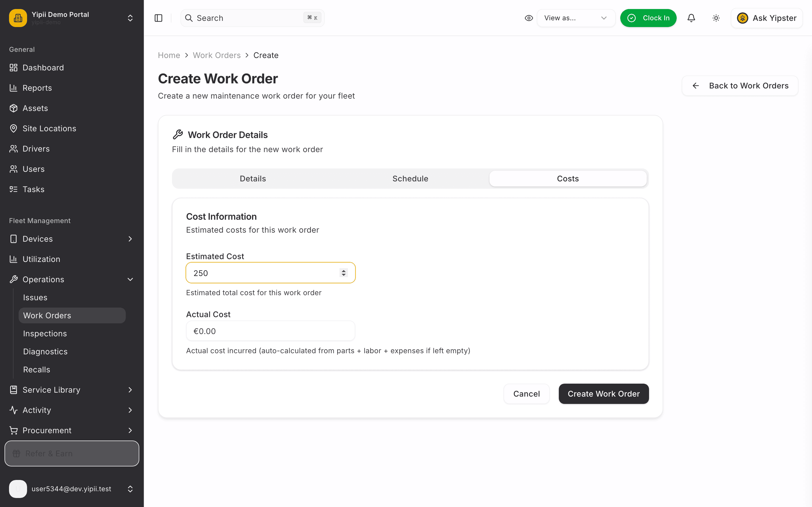
Task: Switch to the Details tab
Action: (x=253, y=179)
